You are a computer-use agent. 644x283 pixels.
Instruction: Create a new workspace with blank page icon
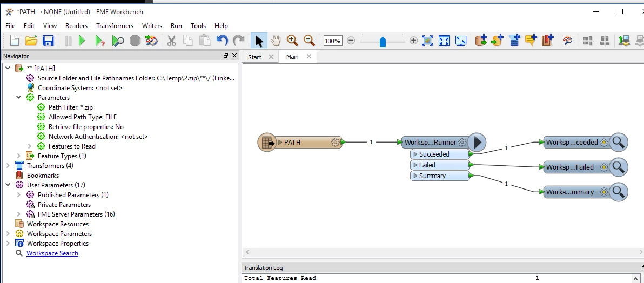(x=15, y=41)
